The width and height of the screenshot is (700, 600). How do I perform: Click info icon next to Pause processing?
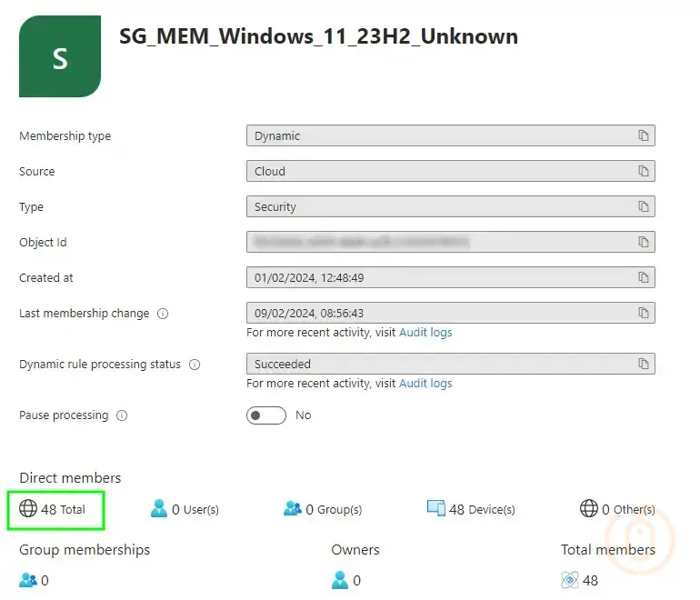(x=122, y=415)
